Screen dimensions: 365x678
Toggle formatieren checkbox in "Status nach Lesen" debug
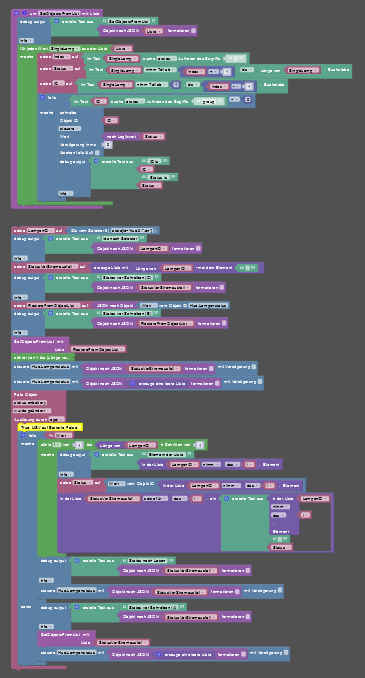(248, 570)
